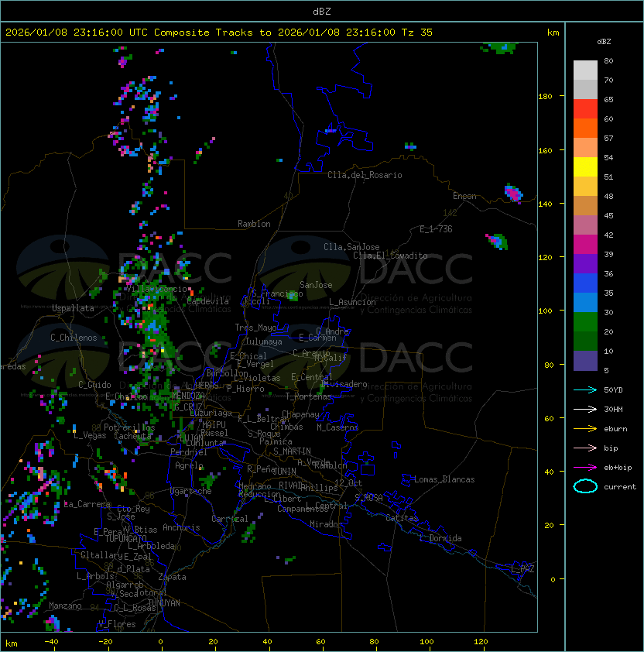Click the Ugarteche map label
This screenshot has height=652, width=644.
191,491
